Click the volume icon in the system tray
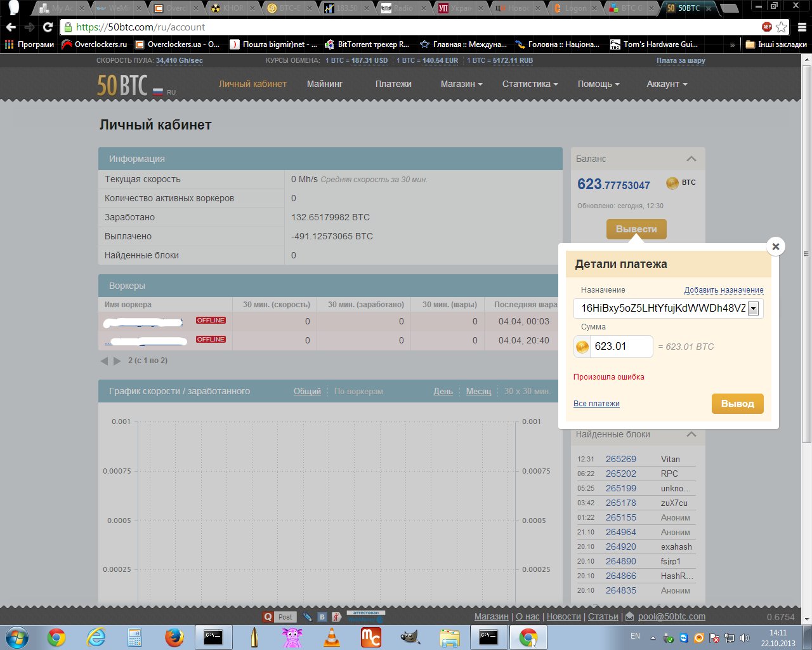 pyautogui.click(x=744, y=637)
